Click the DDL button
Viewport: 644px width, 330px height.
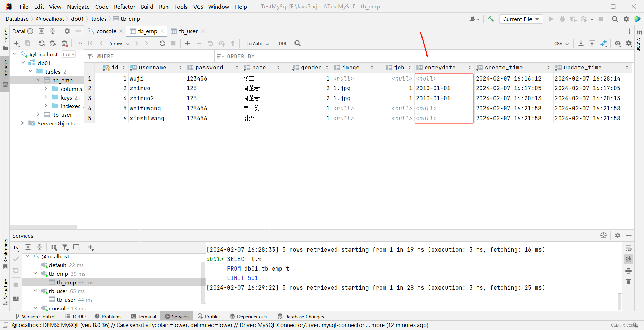283,43
